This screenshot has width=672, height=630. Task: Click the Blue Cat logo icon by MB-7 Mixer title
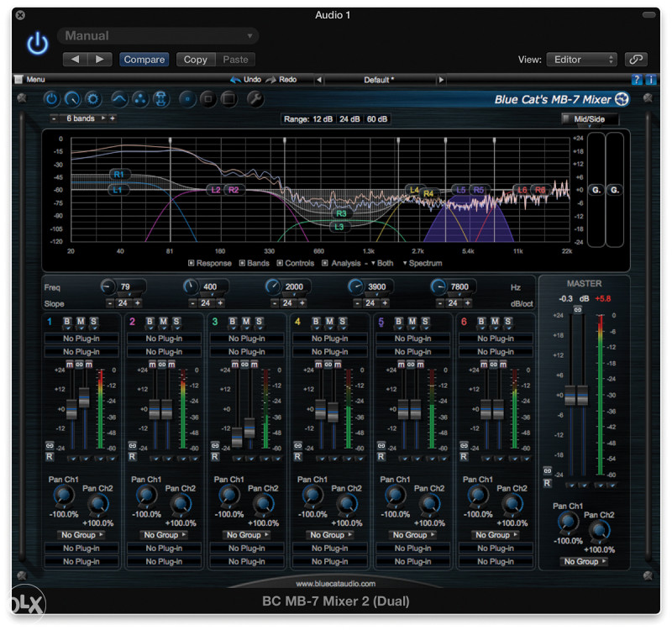(x=622, y=99)
